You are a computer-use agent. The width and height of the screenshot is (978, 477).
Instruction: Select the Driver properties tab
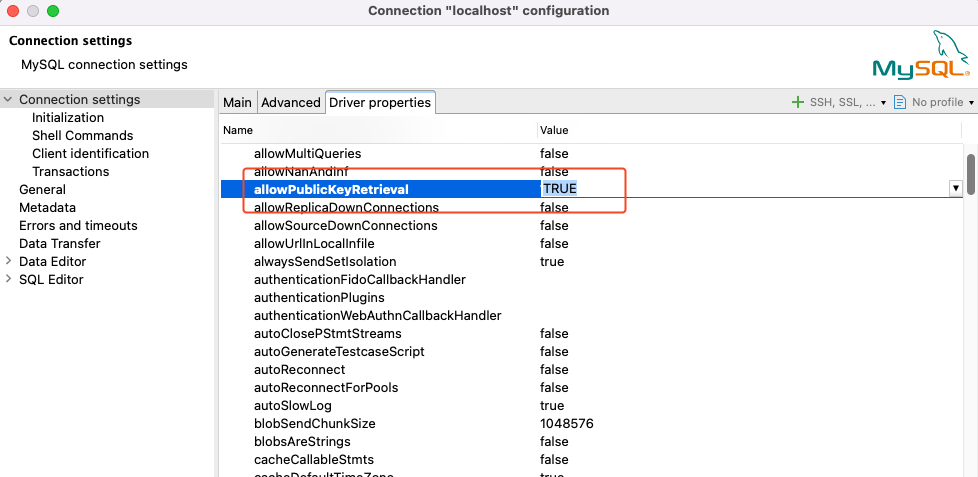tap(380, 102)
